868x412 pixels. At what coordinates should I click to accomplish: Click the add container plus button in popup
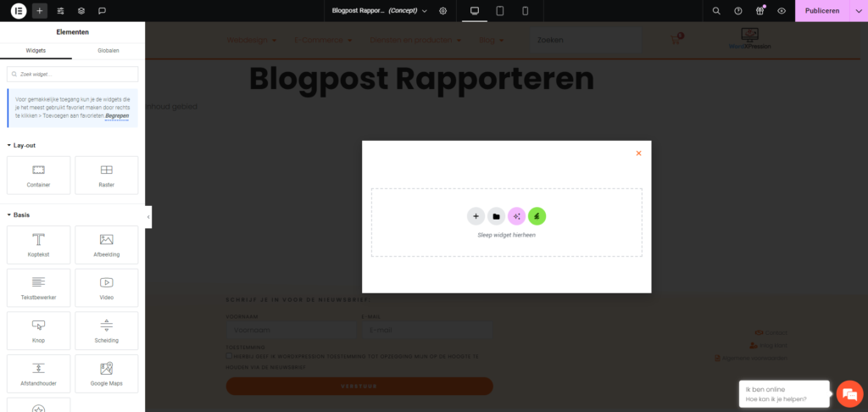point(476,216)
